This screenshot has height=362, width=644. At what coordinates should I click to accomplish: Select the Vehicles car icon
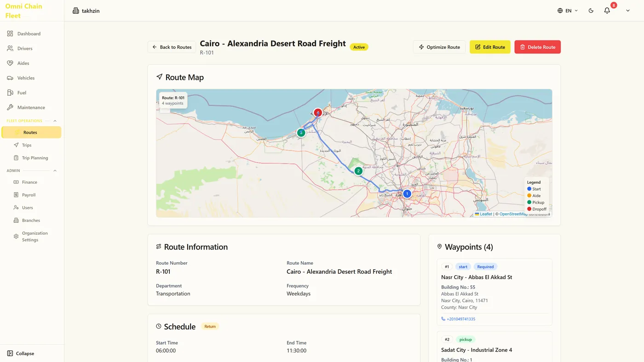coord(10,78)
